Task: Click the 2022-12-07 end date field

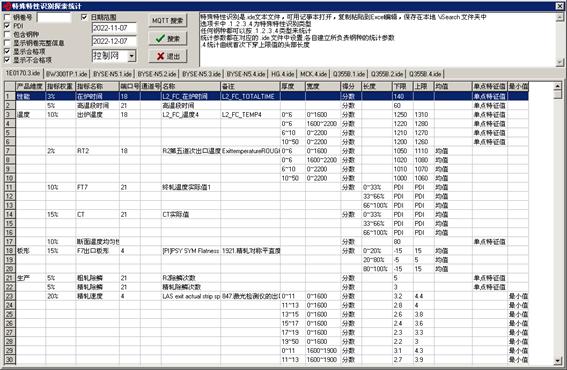Action: point(114,41)
